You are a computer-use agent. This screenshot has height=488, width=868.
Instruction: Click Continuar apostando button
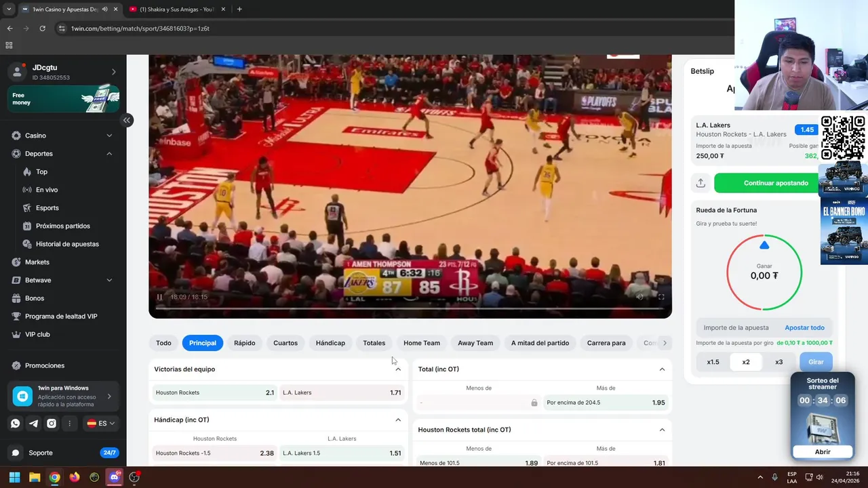click(776, 183)
